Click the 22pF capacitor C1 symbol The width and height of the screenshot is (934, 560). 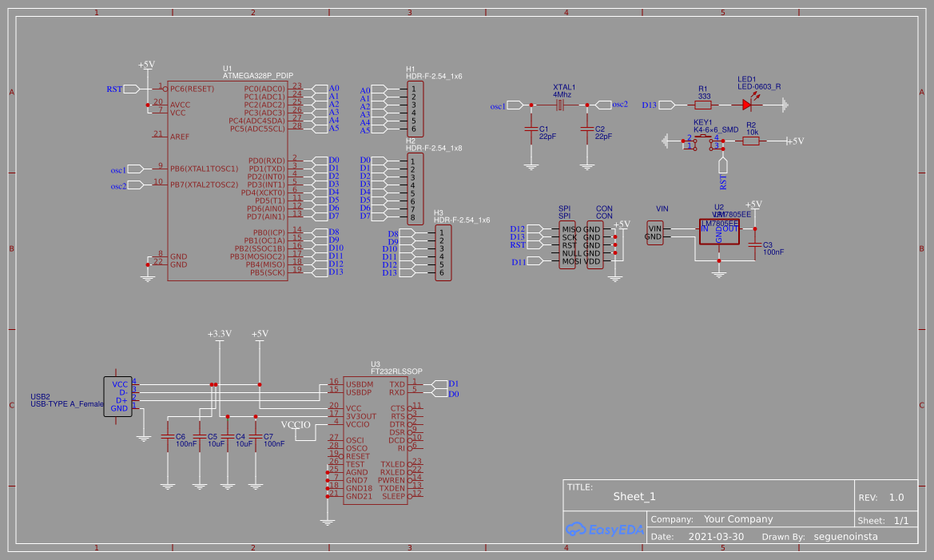pos(531,128)
